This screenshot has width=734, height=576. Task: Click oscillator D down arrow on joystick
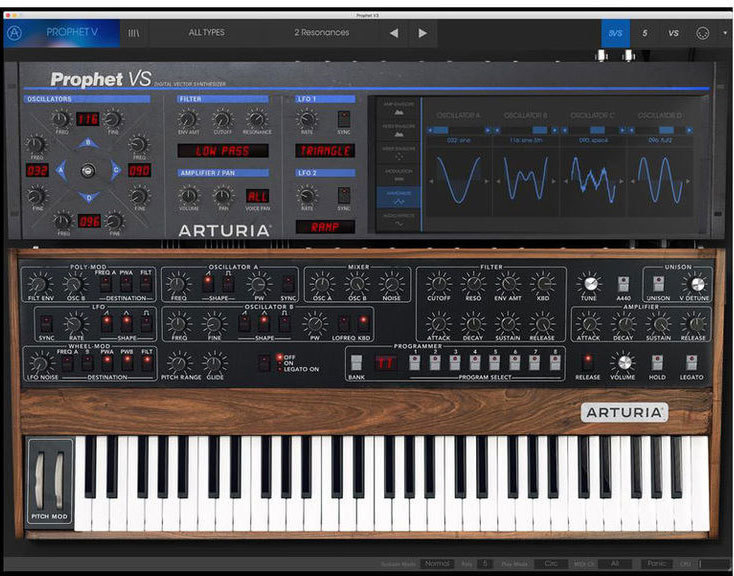pyautogui.click(x=88, y=197)
